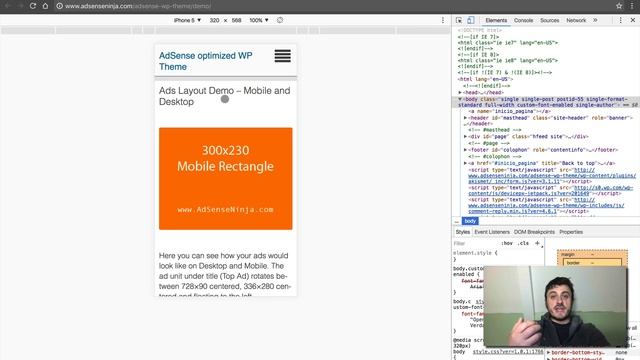Click the border box in box model

coord(573,263)
